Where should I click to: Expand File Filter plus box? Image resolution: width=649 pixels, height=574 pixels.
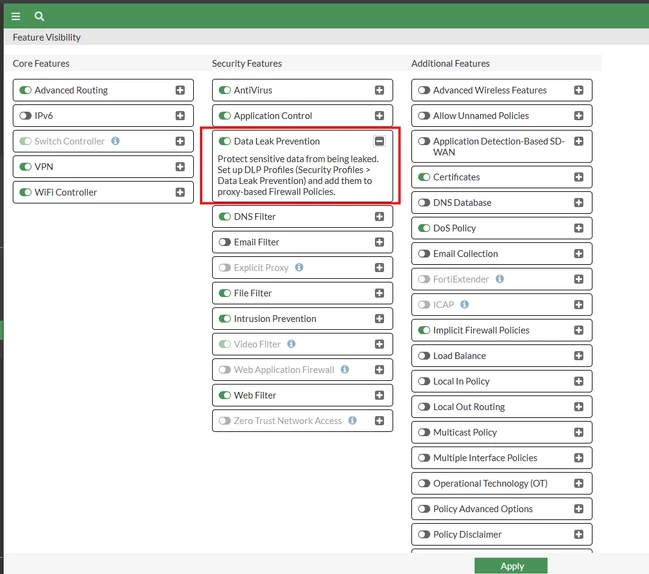380,293
